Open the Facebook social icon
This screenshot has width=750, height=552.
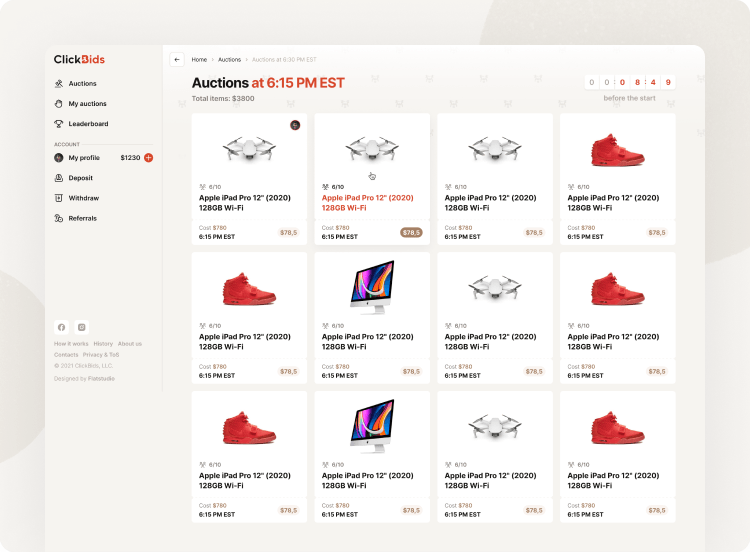[x=61, y=327]
